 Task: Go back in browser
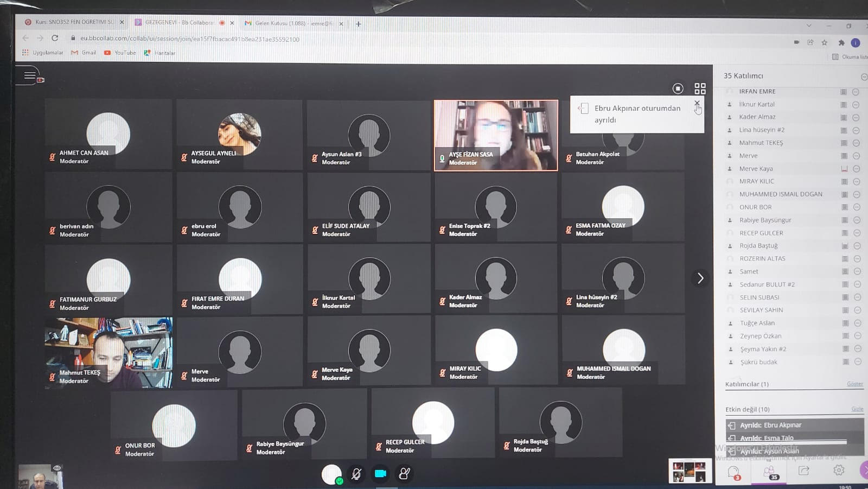point(25,38)
